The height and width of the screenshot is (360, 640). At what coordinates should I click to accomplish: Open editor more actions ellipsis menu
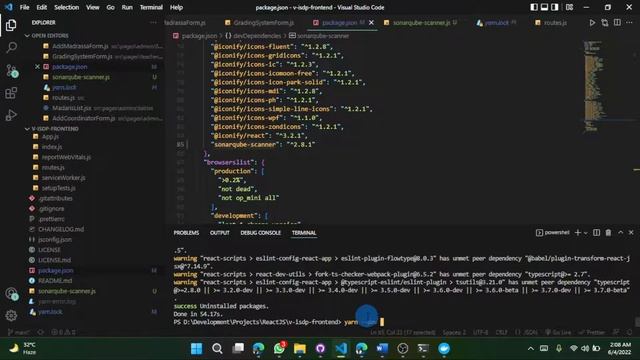pos(629,23)
